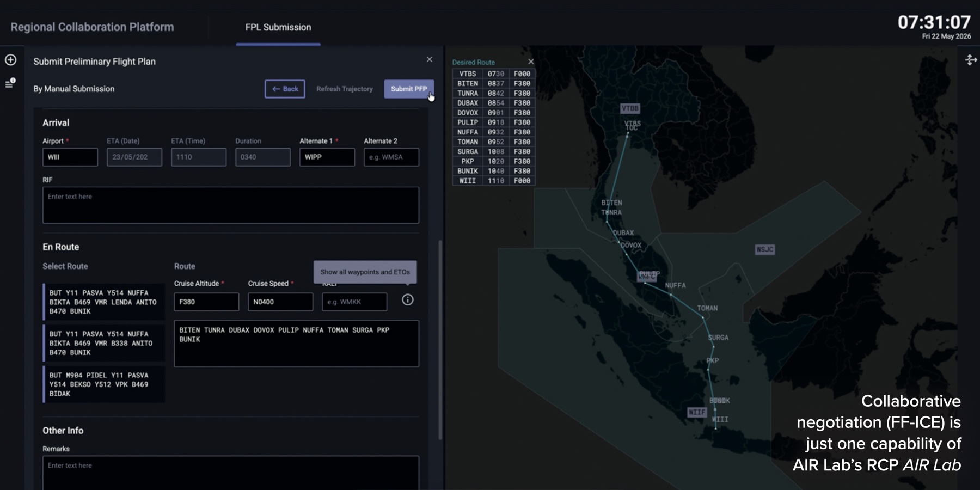The width and height of the screenshot is (980, 490).
Task: Click the DUBAX waypoint on map
Action: 623,232
